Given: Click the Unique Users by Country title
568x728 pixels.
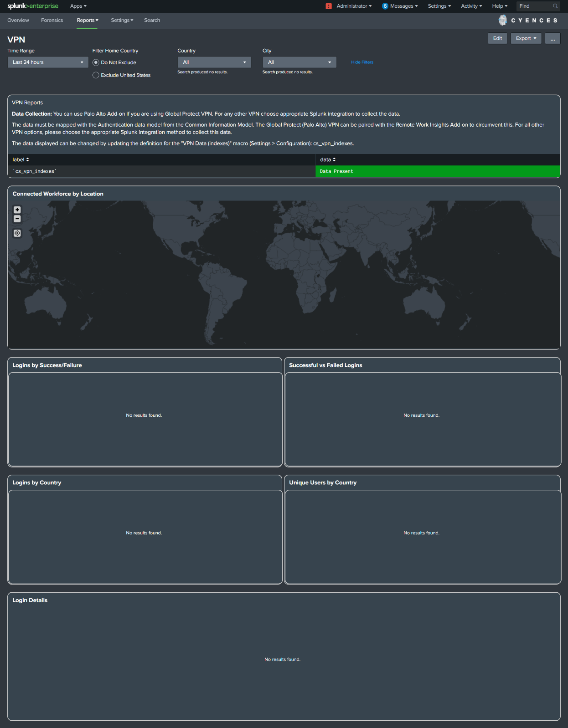Looking at the screenshot, I should pos(323,482).
